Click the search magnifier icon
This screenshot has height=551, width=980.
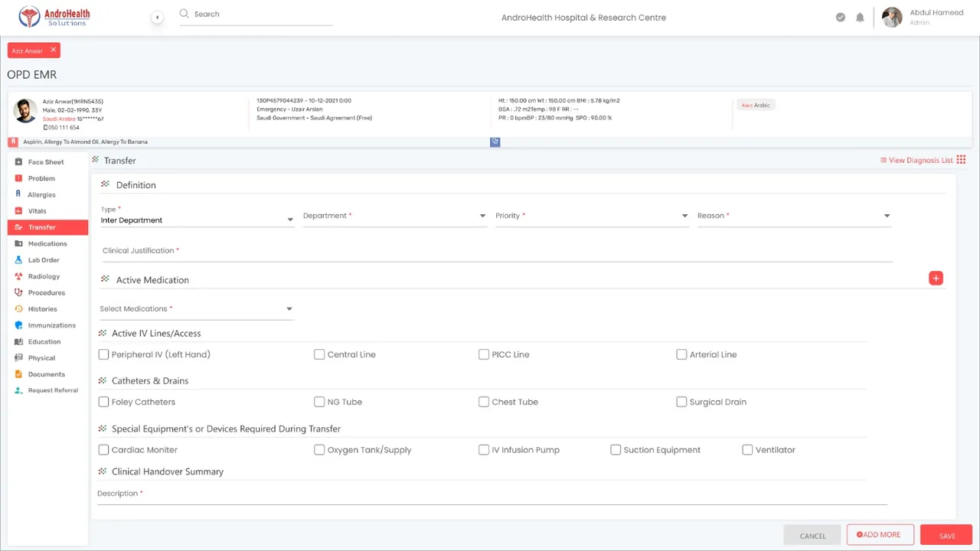point(184,14)
